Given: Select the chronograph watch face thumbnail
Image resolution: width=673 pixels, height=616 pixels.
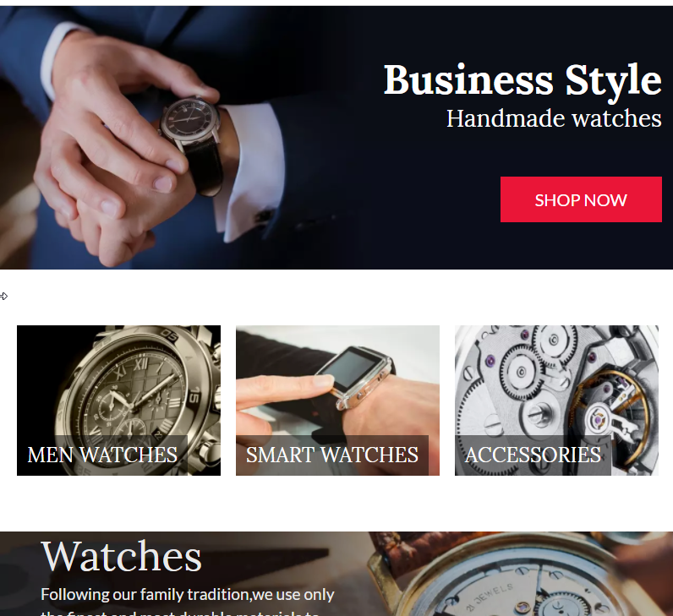Looking at the screenshot, I should click(118, 401).
